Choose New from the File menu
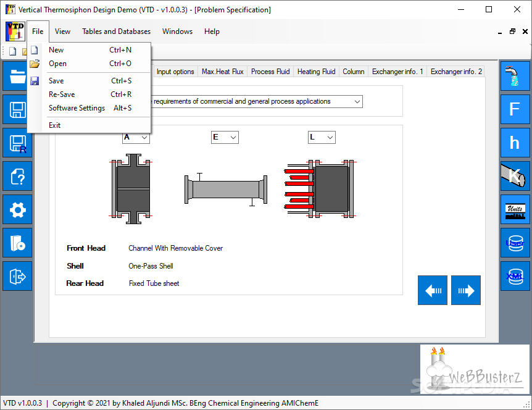This screenshot has height=410, width=532. coord(89,50)
